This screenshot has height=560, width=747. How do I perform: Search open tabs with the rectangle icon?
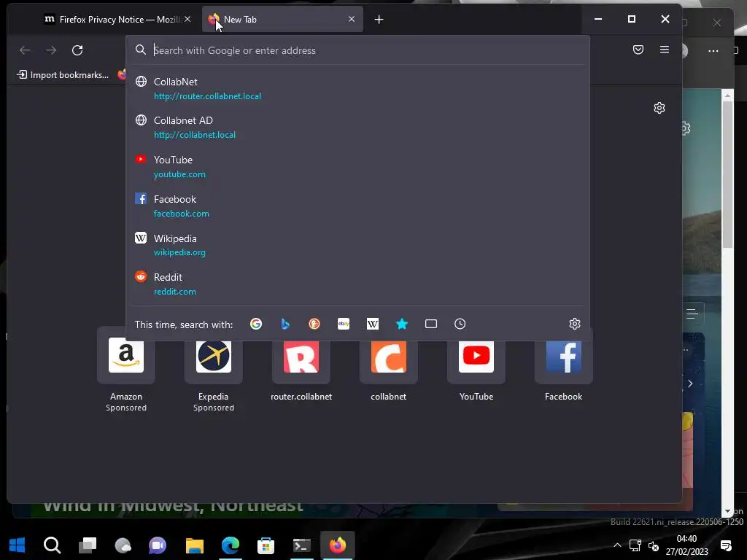tap(430, 324)
